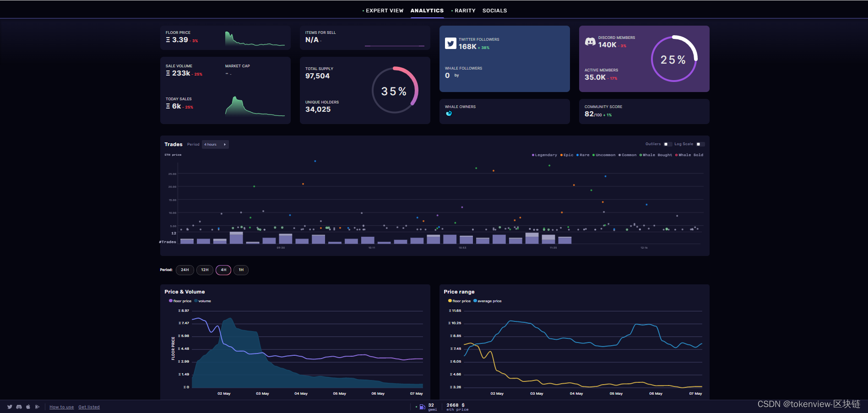The height and width of the screenshot is (413, 868).
Task: Click the Whale Followers 0 value
Action: pyautogui.click(x=447, y=76)
